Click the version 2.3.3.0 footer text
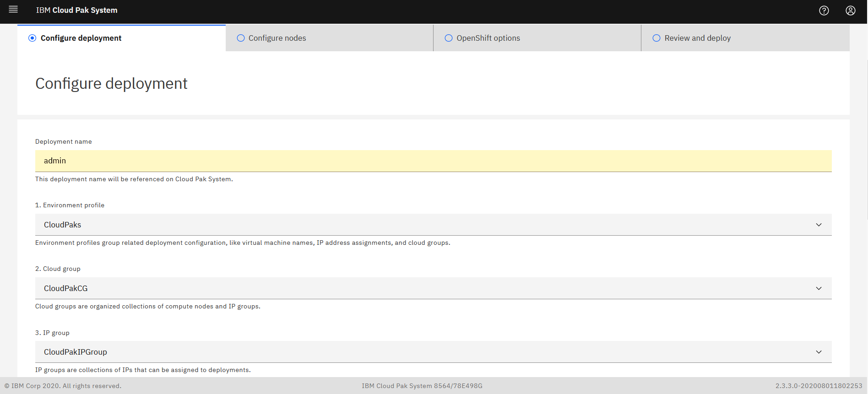Image resolution: width=868 pixels, height=394 pixels. coord(819,386)
